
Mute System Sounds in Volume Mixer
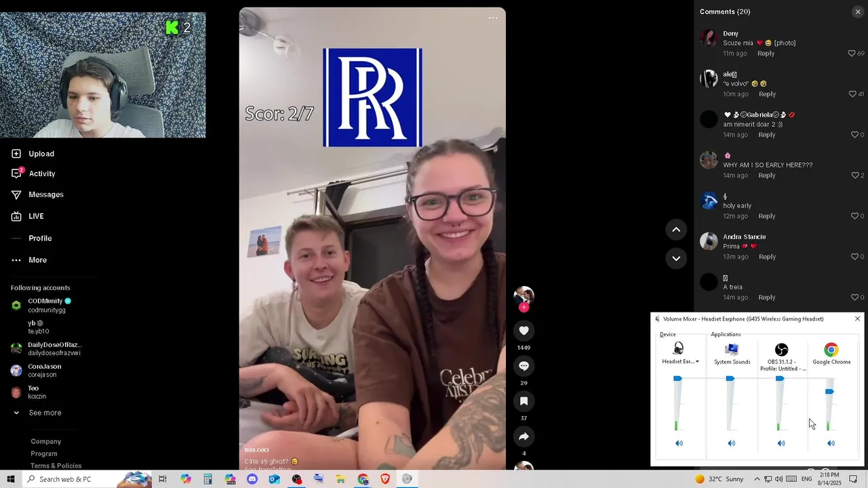click(731, 443)
